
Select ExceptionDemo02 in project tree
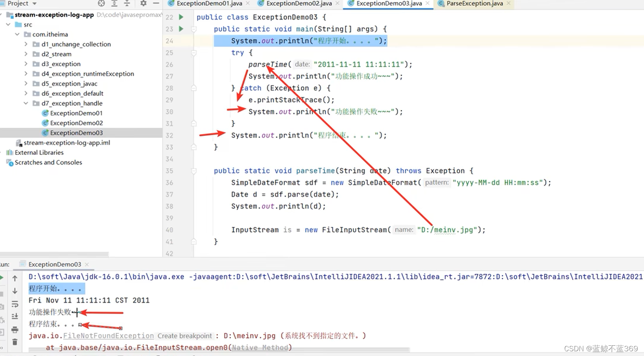pos(76,123)
